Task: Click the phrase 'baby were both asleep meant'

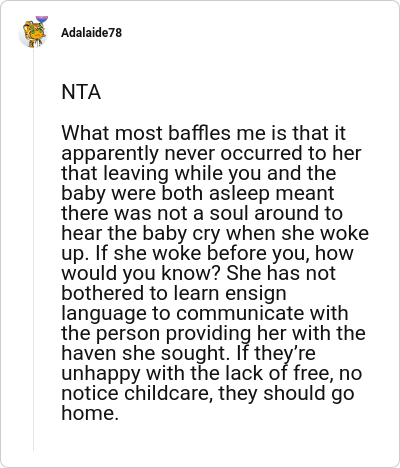Action: (198, 193)
